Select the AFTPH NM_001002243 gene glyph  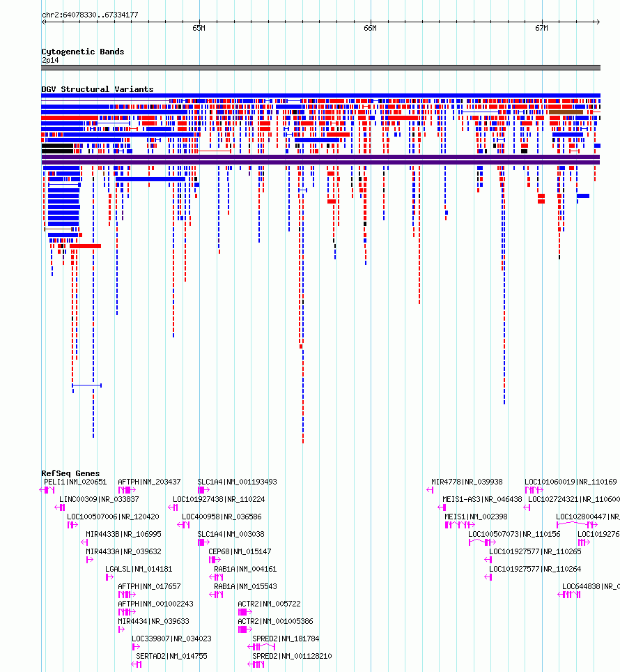(x=127, y=612)
